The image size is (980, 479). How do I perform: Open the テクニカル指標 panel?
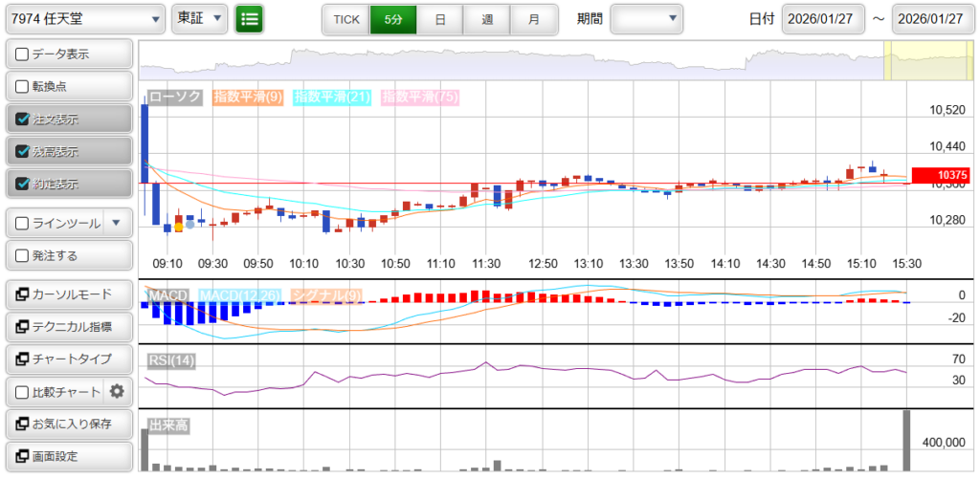(68, 326)
